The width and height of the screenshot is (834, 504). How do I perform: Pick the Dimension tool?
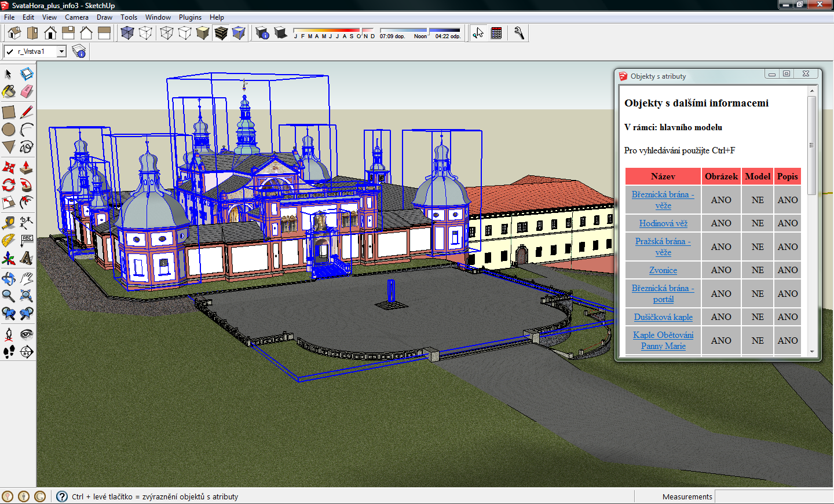[27, 223]
